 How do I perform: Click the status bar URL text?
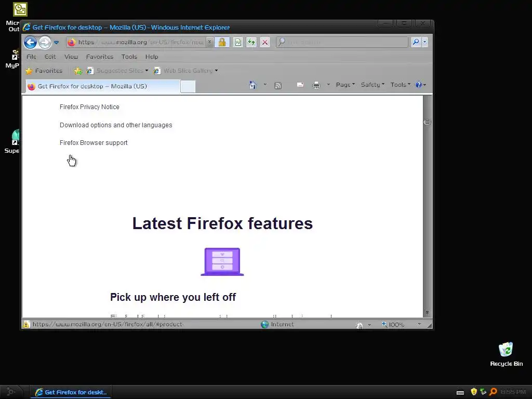pyautogui.click(x=108, y=324)
